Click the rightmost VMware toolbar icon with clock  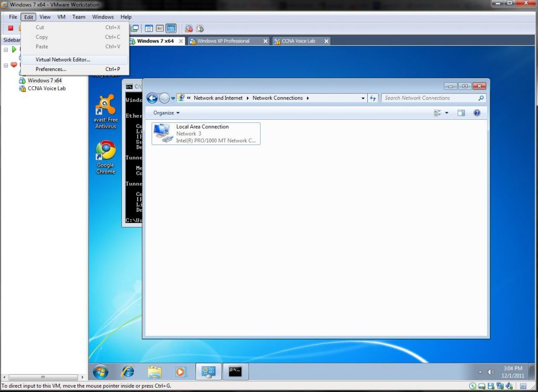click(200, 28)
